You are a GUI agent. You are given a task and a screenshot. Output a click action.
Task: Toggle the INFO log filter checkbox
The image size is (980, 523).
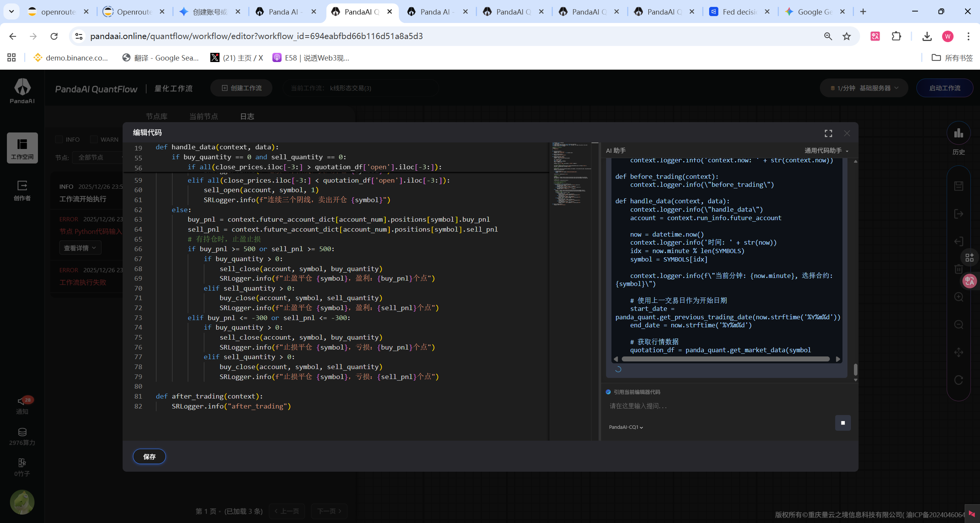(x=59, y=139)
